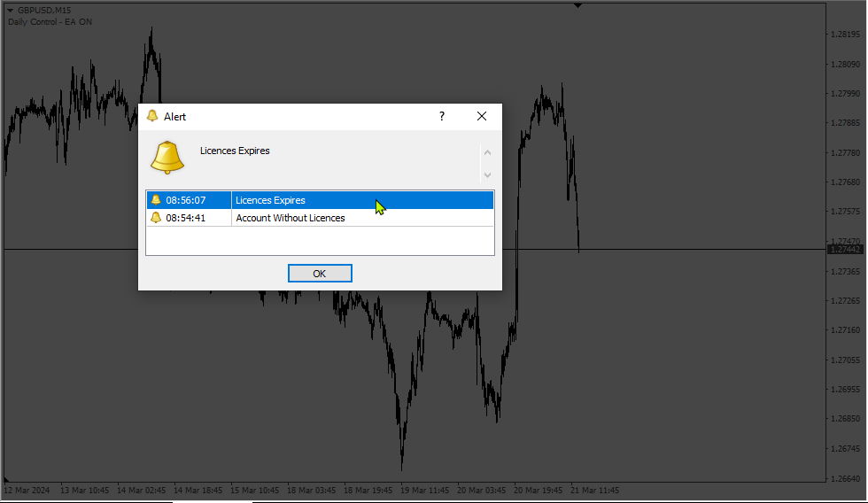
Task: Click the Daily Control - EA ON label
Action: [50, 22]
